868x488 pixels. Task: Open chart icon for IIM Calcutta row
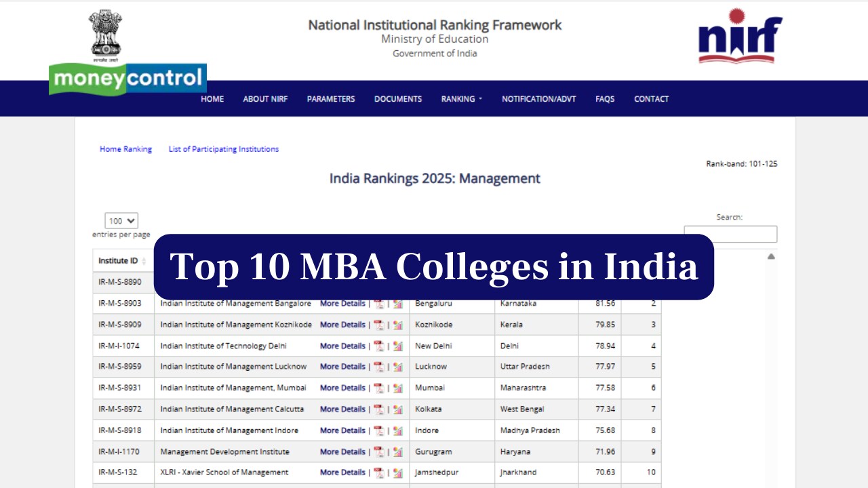click(397, 409)
